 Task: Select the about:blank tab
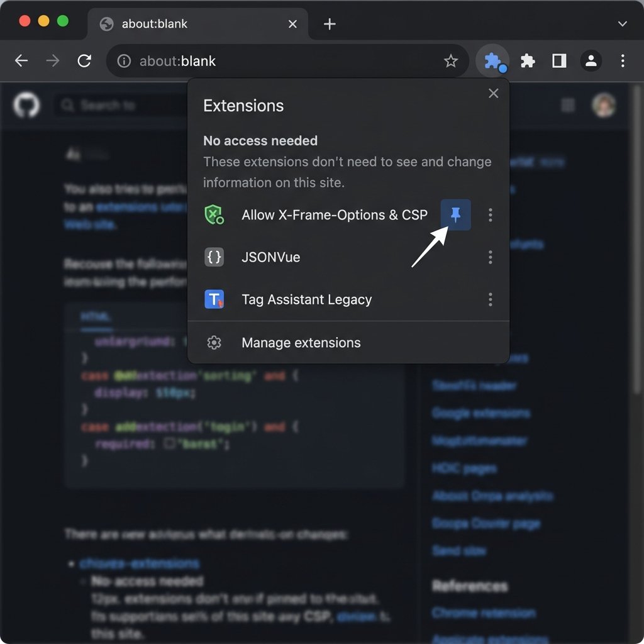pyautogui.click(x=198, y=24)
